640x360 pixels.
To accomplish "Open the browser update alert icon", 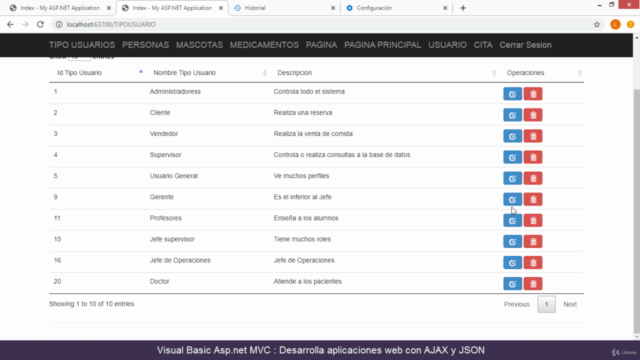I will point(631,24).
